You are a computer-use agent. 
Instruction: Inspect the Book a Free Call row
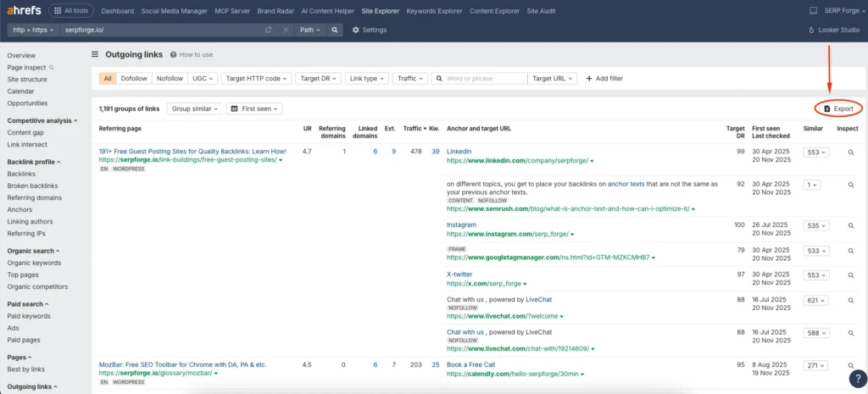tap(851, 366)
